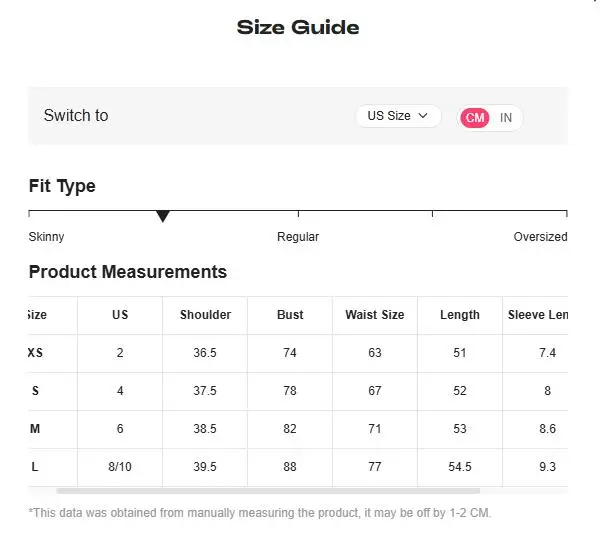Click the Sleeve Length column header
Viewport: 600px width, 533px height.
tap(536, 315)
